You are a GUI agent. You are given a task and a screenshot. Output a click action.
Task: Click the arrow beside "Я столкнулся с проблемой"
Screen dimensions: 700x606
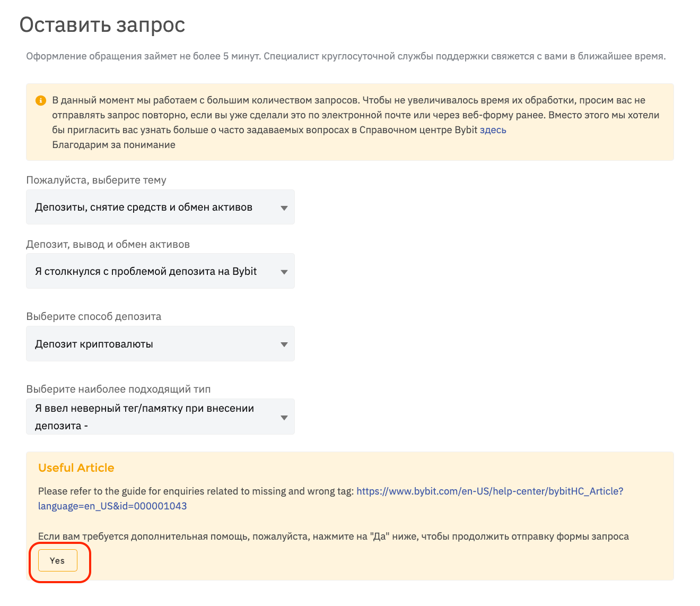pyautogui.click(x=284, y=272)
